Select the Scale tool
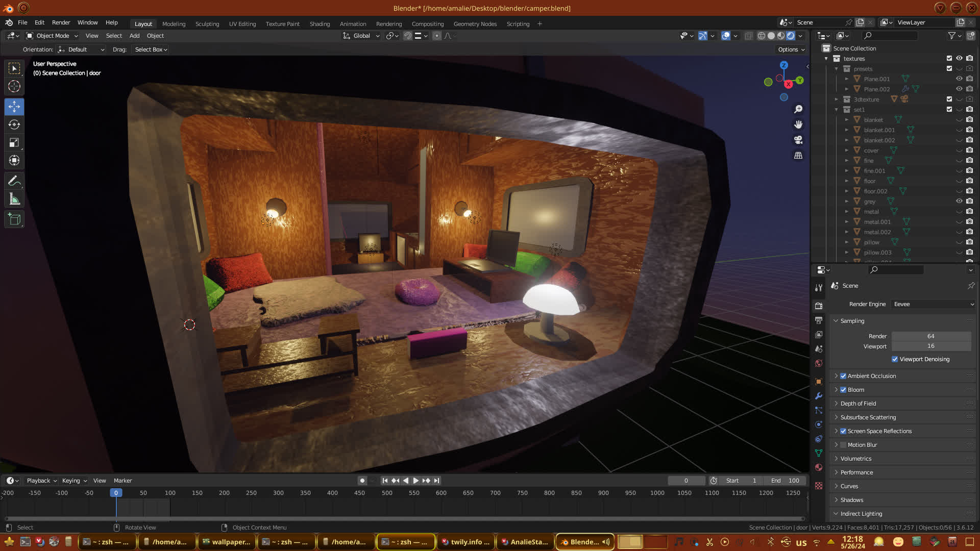980x551 pixels. 14,143
